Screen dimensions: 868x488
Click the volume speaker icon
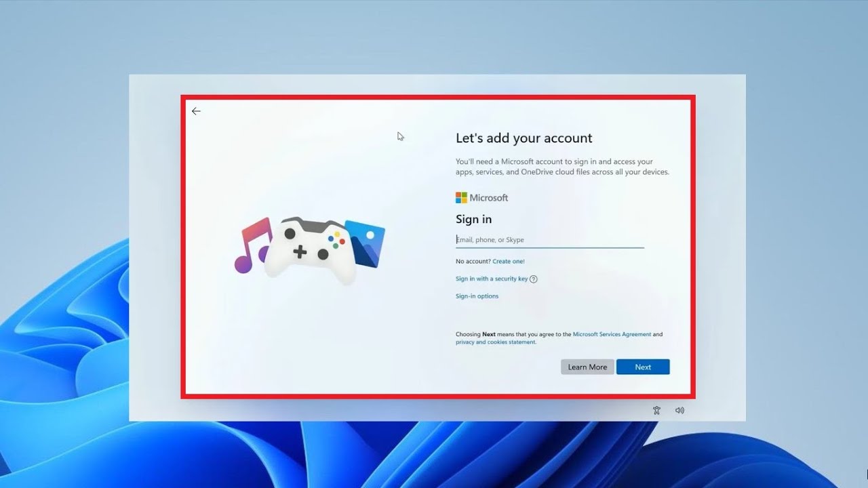coord(679,410)
